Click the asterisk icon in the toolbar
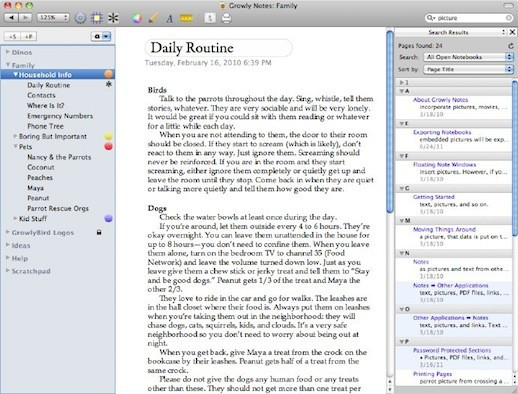This screenshot has width=518, height=394. click(113, 18)
